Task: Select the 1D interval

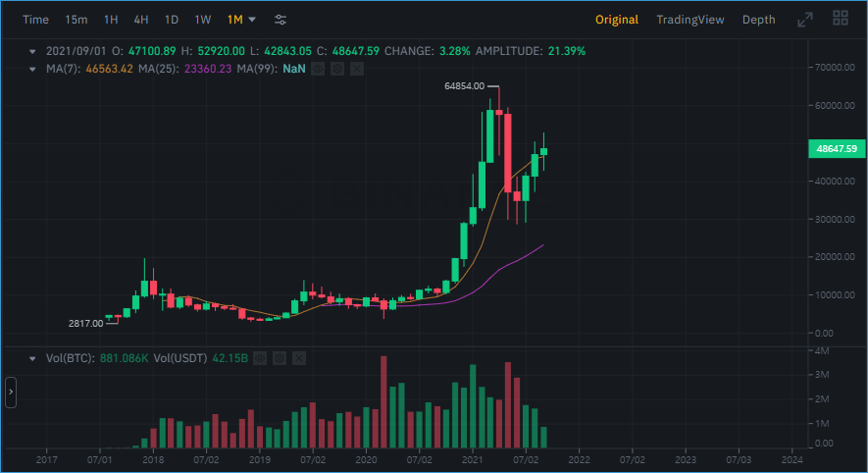Action: 172,20
